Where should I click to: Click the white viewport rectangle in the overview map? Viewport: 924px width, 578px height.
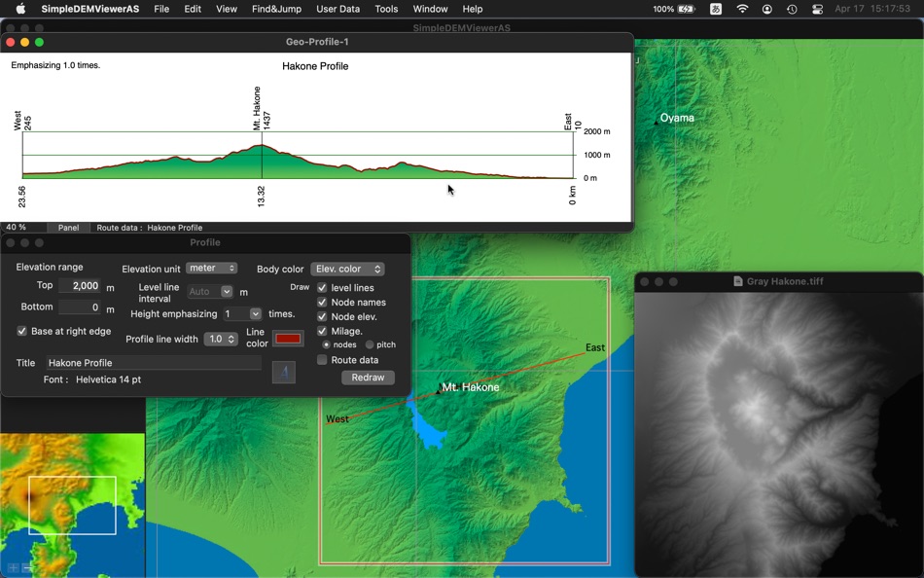coord(73,505)
